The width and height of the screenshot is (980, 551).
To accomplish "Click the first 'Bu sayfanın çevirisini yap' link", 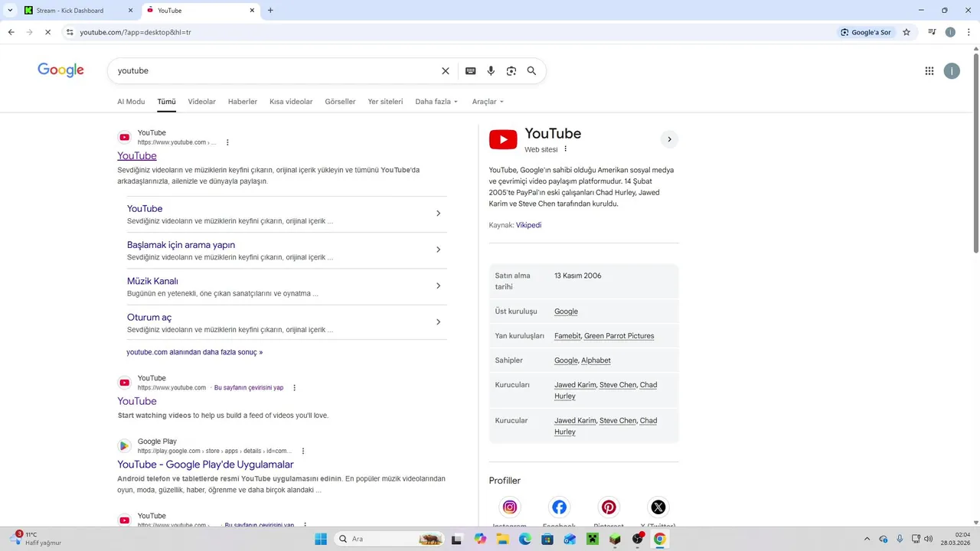I will 249,388.
